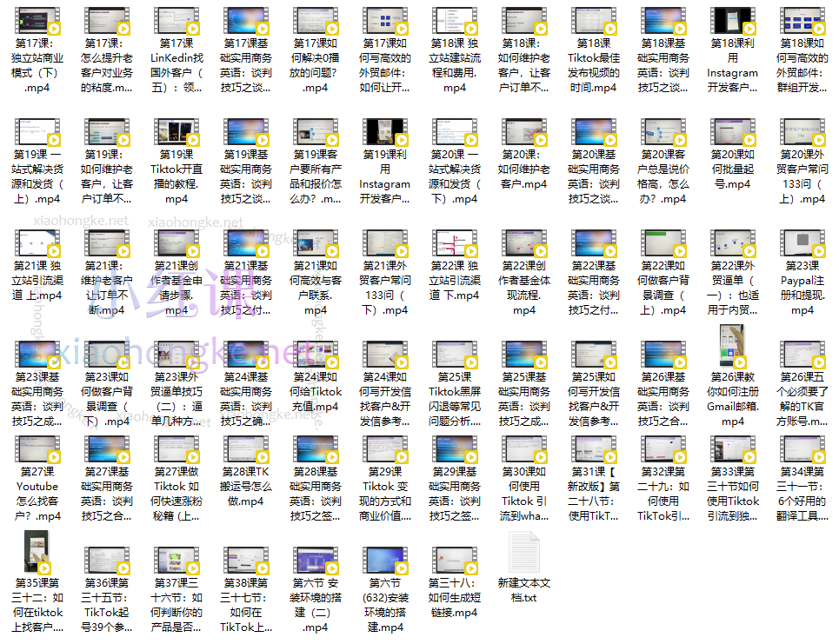Click the 第24课如何给Tiktok充值 video thumbnail
This screenshot has width=839, height=644.
click(316, 357)
